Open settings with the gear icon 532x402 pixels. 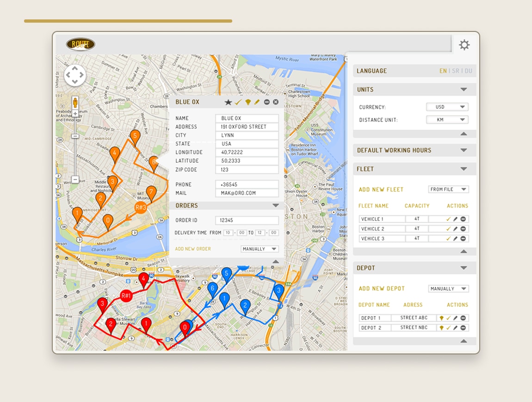[464, 45]
